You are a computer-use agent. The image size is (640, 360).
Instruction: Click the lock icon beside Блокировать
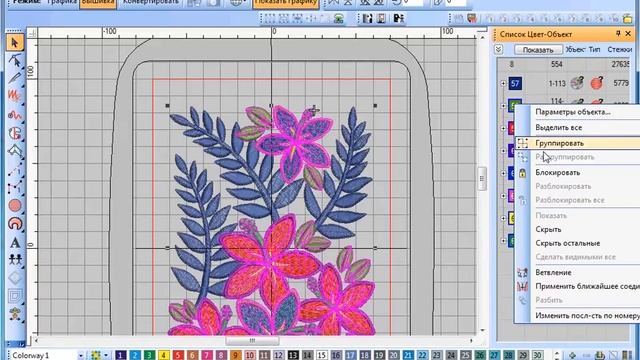pos(522,173)
